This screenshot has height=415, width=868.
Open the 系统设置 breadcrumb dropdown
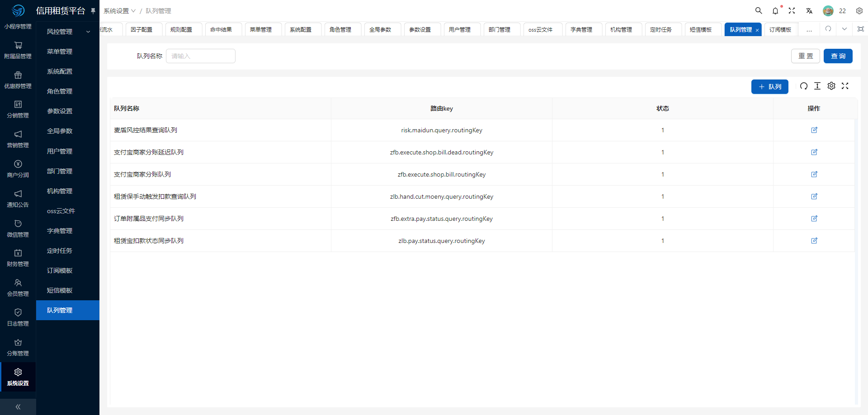coord(119,11)
